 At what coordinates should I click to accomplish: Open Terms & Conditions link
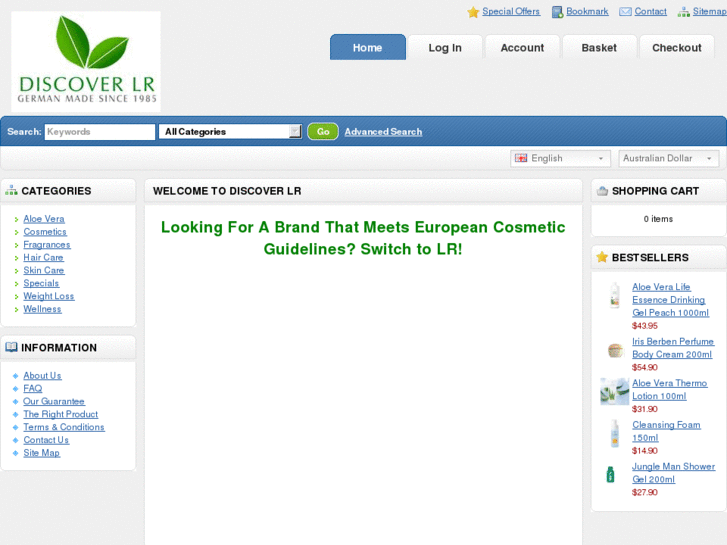[x=64, y=427]
